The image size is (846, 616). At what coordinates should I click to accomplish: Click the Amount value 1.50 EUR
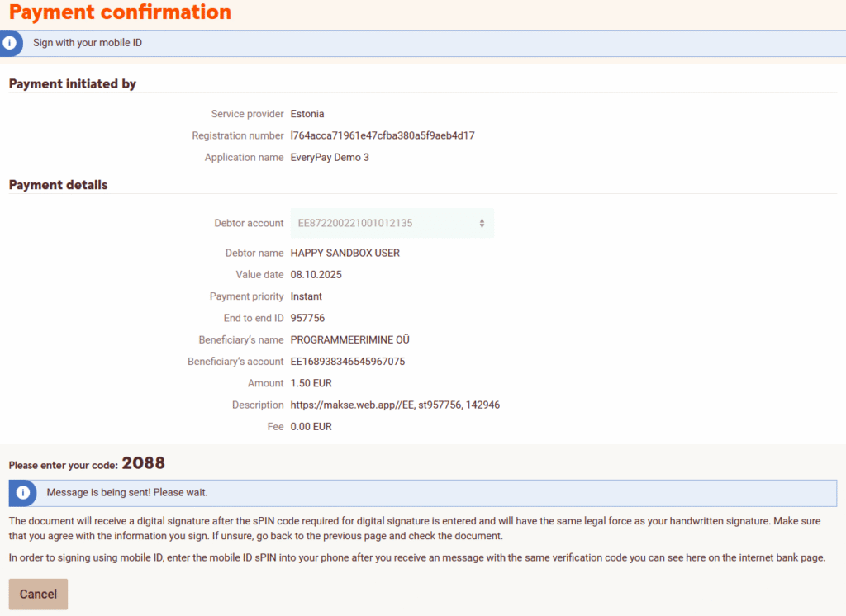(x=311, y=383)
